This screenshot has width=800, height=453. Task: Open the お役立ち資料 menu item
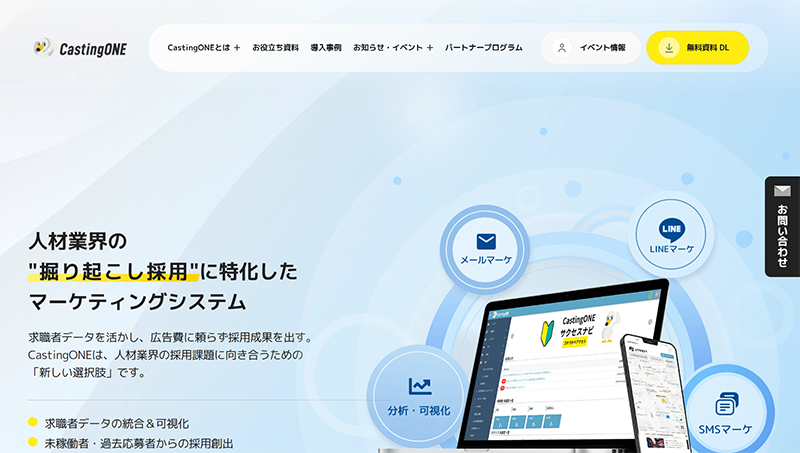(276, 47)
